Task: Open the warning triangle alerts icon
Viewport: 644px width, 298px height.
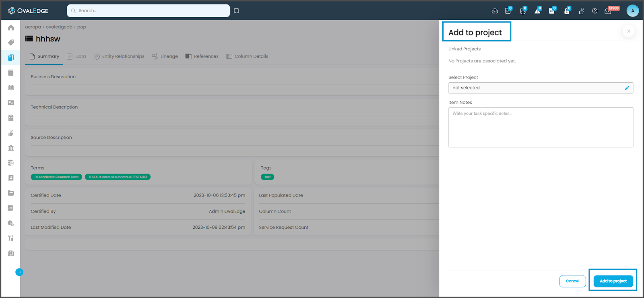Action: tap(537, 10)
